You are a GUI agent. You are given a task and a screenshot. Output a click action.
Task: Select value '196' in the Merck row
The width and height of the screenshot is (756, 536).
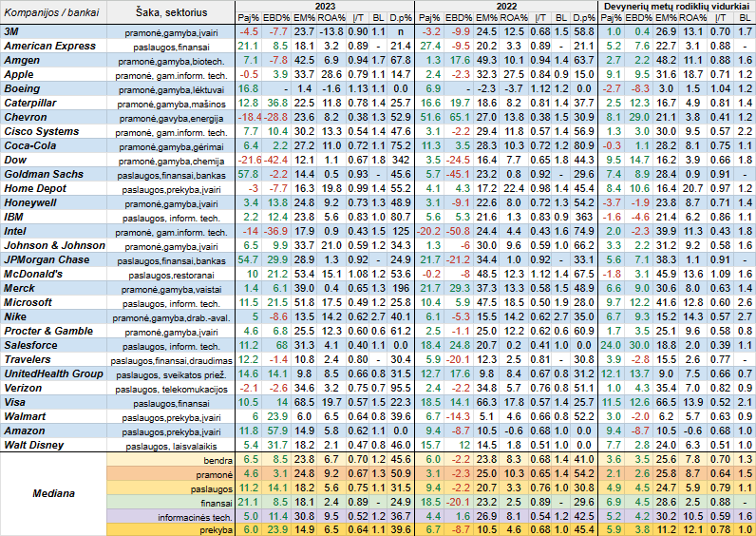point(402,288)
